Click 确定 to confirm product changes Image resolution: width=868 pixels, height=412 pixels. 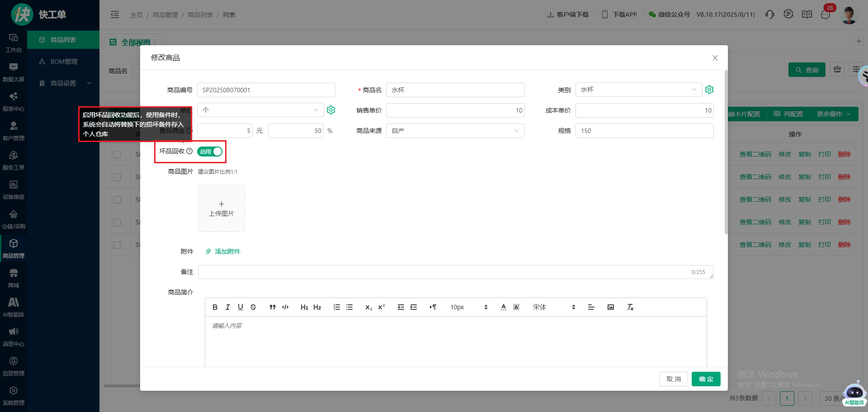click(706, 379)
